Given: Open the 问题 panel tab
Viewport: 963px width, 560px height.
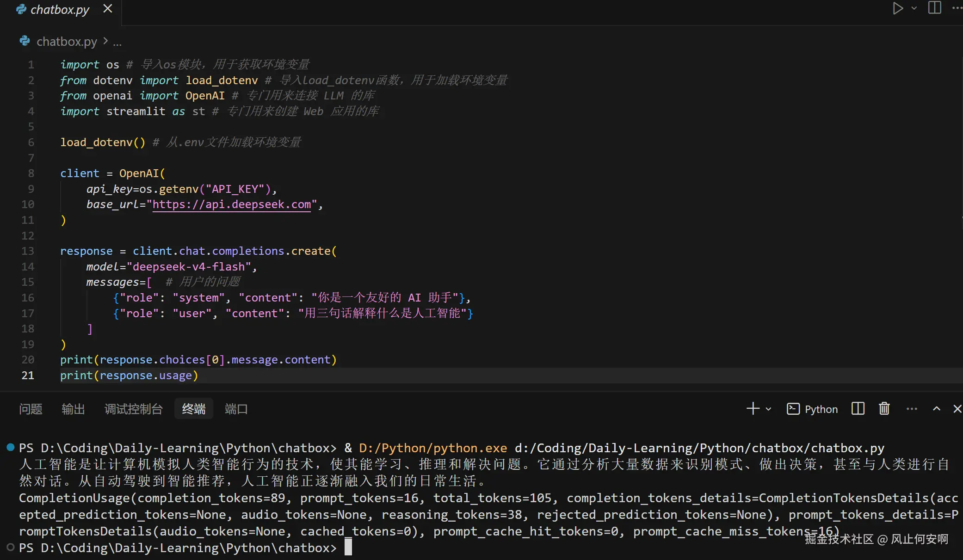Looking at the screenshot, I should pyautogui.click(x=31, y=409).
